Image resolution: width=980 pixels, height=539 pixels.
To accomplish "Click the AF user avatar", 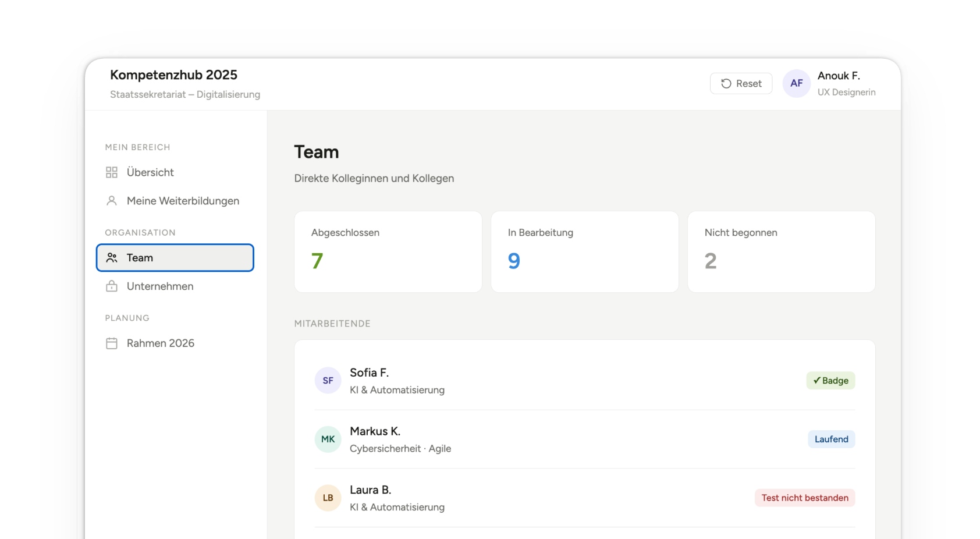I will (x=797, y=83).
